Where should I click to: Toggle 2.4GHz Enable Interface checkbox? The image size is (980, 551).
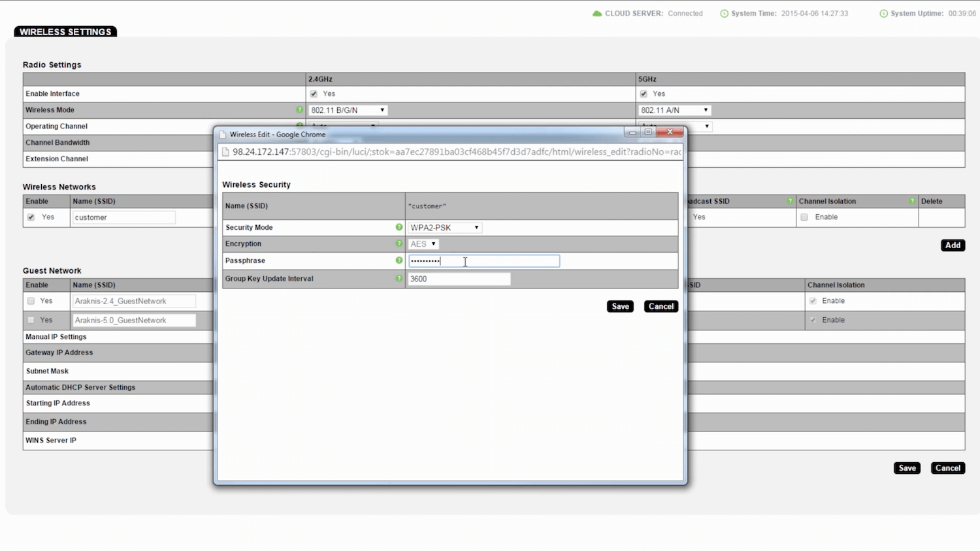314,94
